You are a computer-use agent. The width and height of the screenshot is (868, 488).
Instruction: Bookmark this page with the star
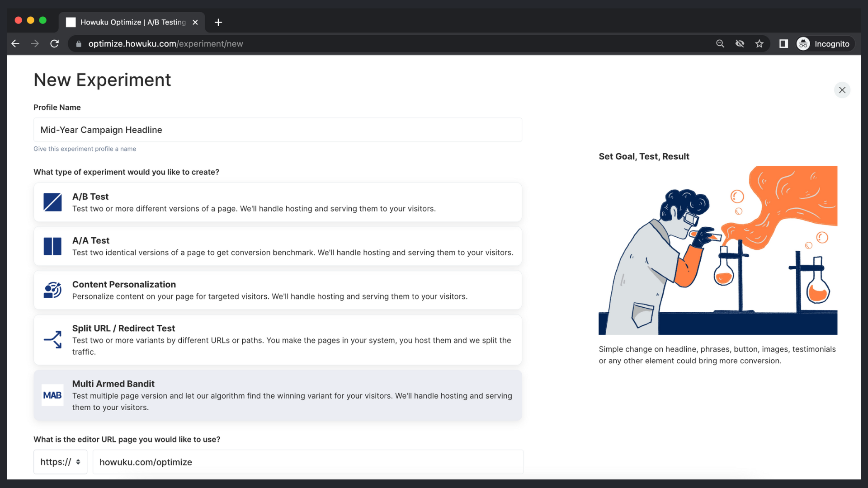pos(759,44)
